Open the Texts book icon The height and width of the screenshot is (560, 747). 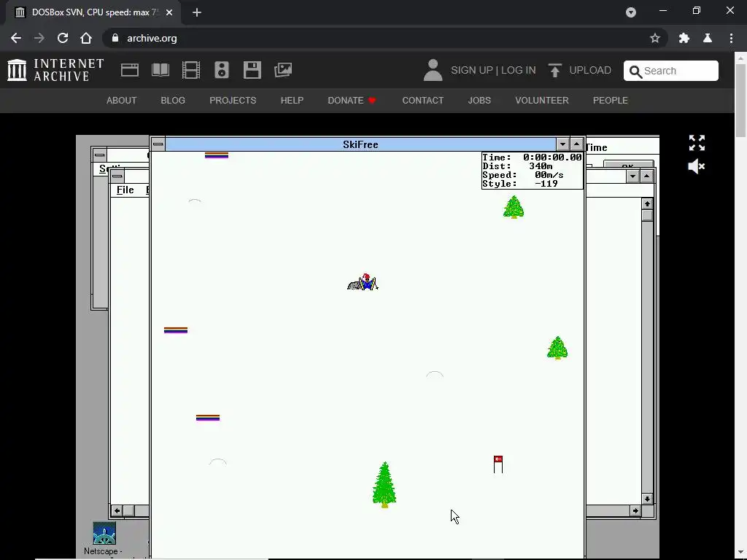160,70
